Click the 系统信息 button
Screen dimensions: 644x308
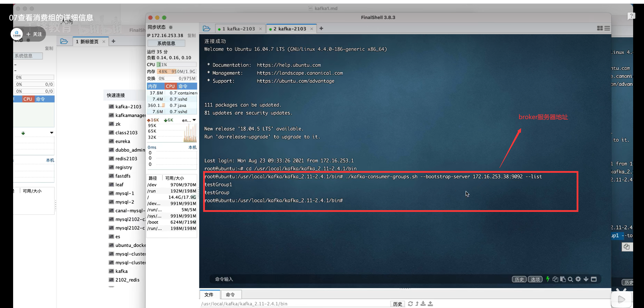166,43
